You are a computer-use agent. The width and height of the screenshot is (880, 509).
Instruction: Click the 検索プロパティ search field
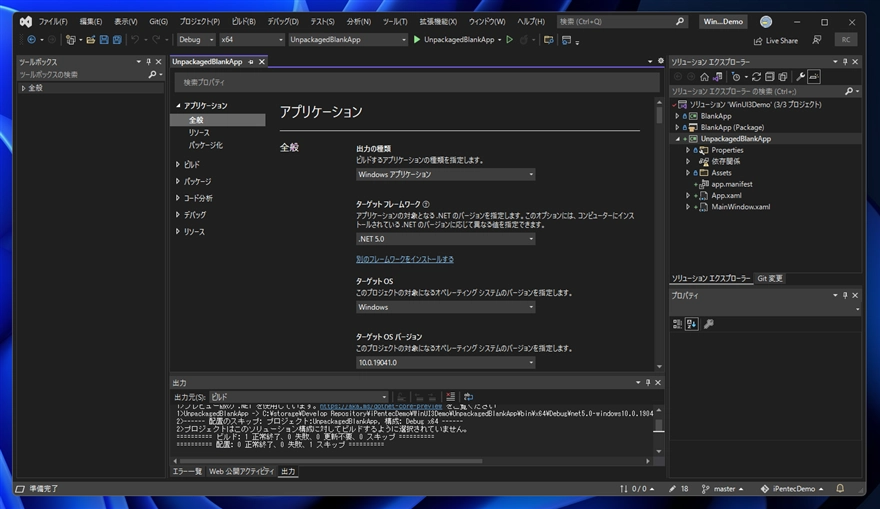pos(417,82)
